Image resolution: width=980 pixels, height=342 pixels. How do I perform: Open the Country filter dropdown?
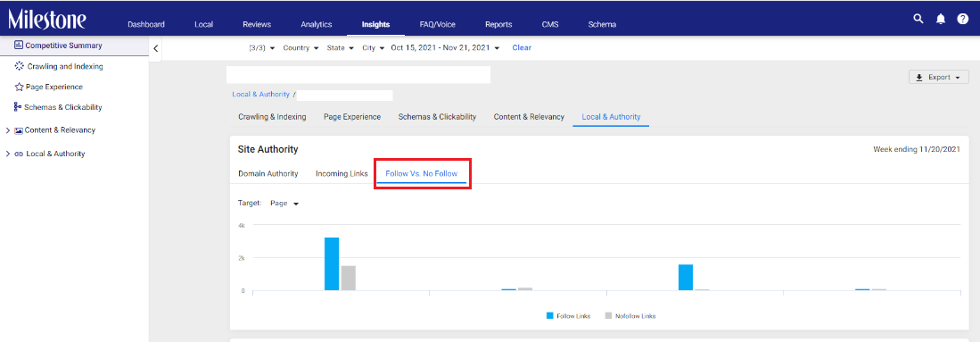pyautogui.click(x=301, y=47)
